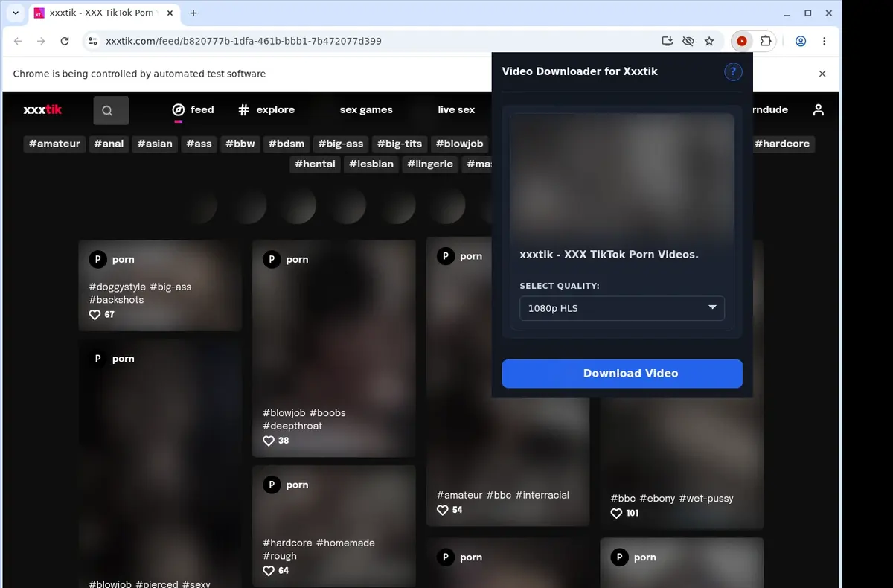The image size is (893, 588).
Task: Open the video card tagged #blowjob #boobs
Action: pyautogui.click(x=333, y=348)
